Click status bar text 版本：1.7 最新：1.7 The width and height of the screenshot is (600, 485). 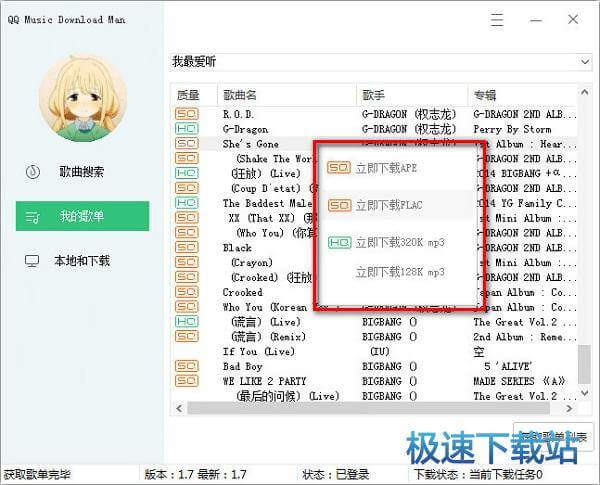coord(195,475)
